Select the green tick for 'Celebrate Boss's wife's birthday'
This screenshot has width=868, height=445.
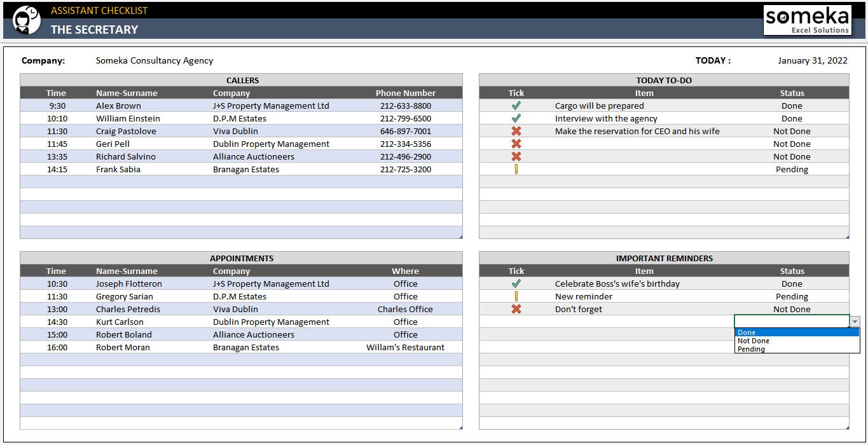pos(516,284)
